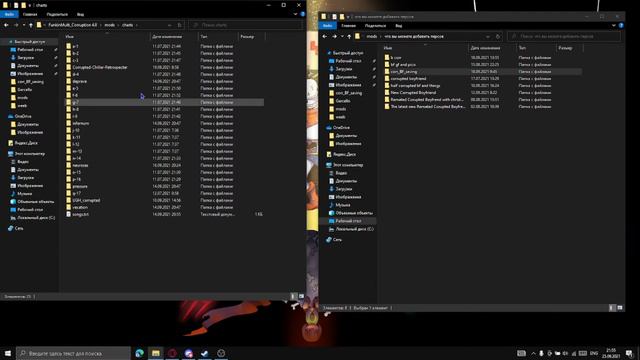
Task: Open the Файл tab in the left Explorer window
Action: click(9, 14)
